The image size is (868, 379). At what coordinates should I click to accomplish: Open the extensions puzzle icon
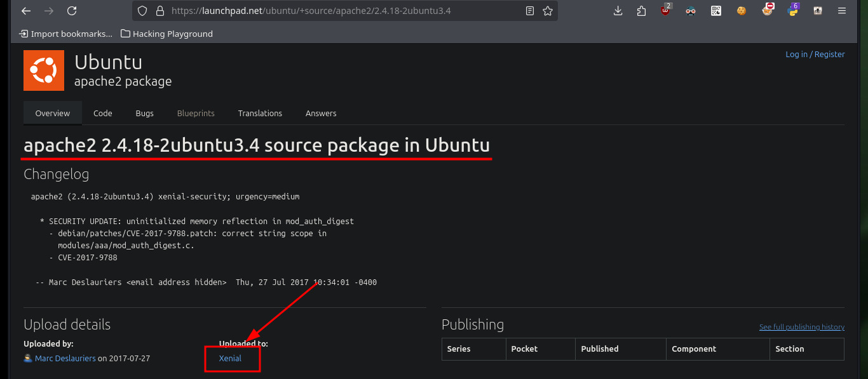(x=642, y=11)
